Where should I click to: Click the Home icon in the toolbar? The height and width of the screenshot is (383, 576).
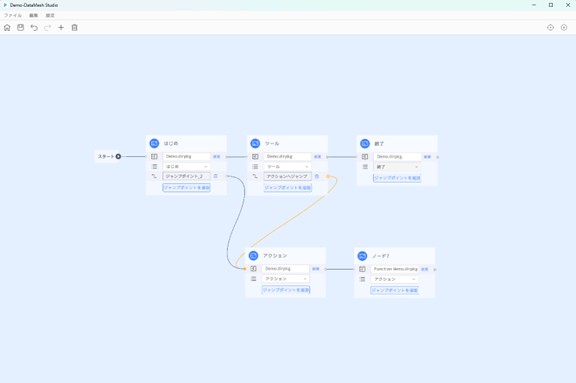(7, 28)
